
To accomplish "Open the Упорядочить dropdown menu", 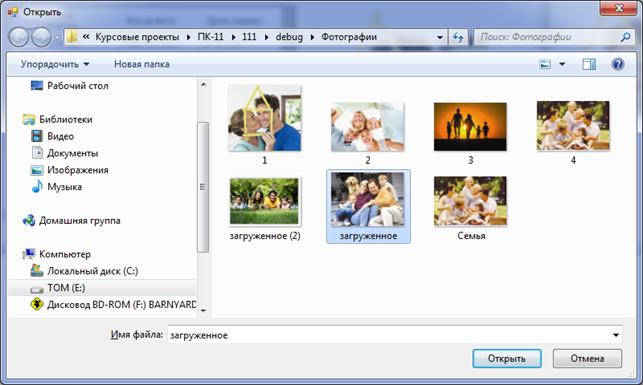I will (55, 64).
